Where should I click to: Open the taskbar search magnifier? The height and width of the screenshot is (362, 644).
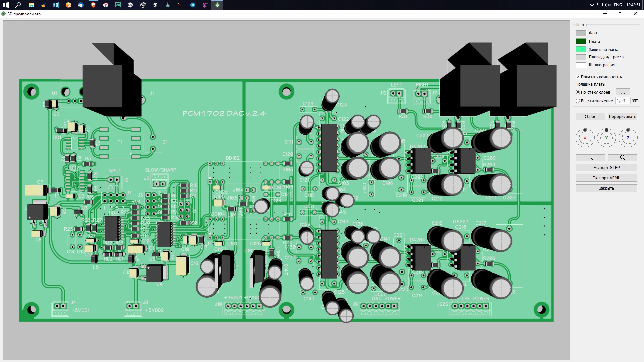coord(18,5)
